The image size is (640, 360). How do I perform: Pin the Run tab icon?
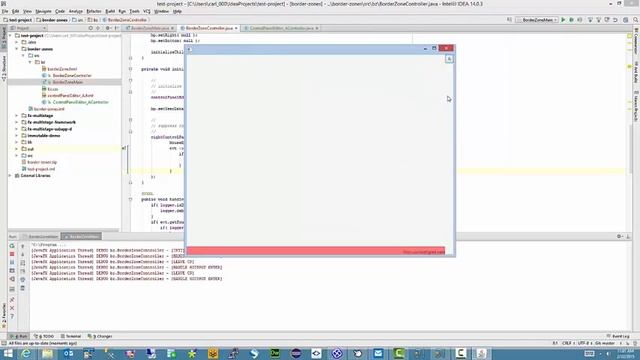12,300
